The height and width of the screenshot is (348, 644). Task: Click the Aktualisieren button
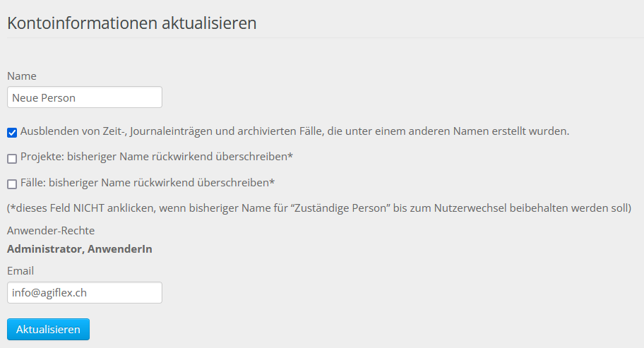point(48,329)
